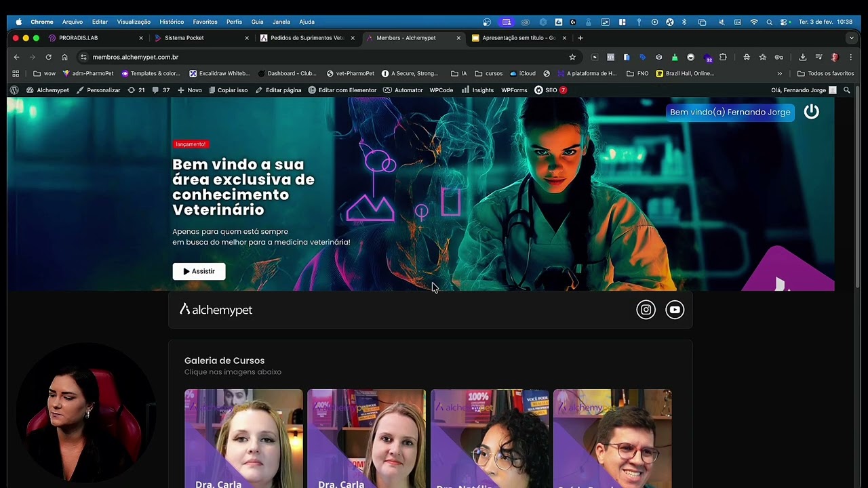868x488 pixels.
Task: View site information icon in address bar
Action: coord(83,57)
